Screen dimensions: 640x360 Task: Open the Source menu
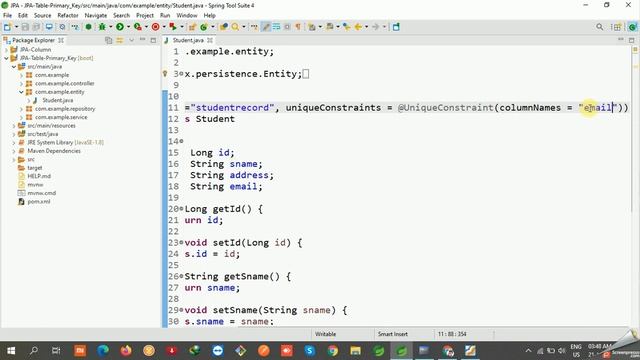(x=42, y=15)
